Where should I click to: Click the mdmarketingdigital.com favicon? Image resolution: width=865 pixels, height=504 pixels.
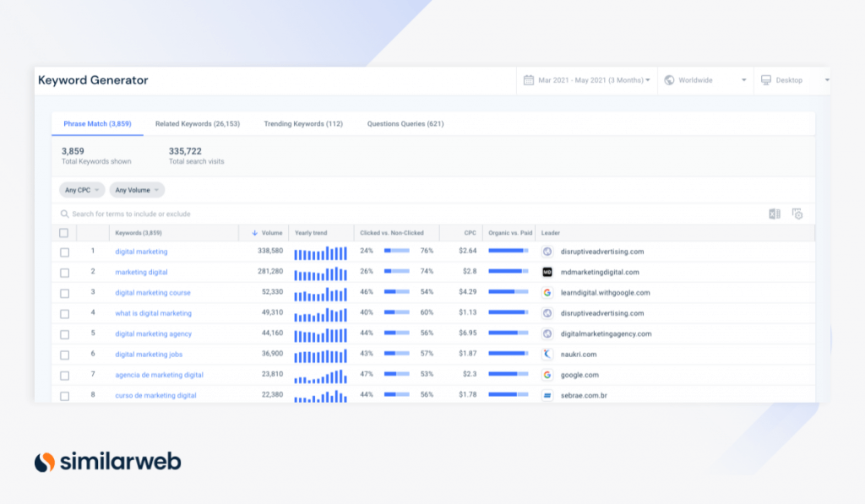pyautogui.click(x=547, y=272)
